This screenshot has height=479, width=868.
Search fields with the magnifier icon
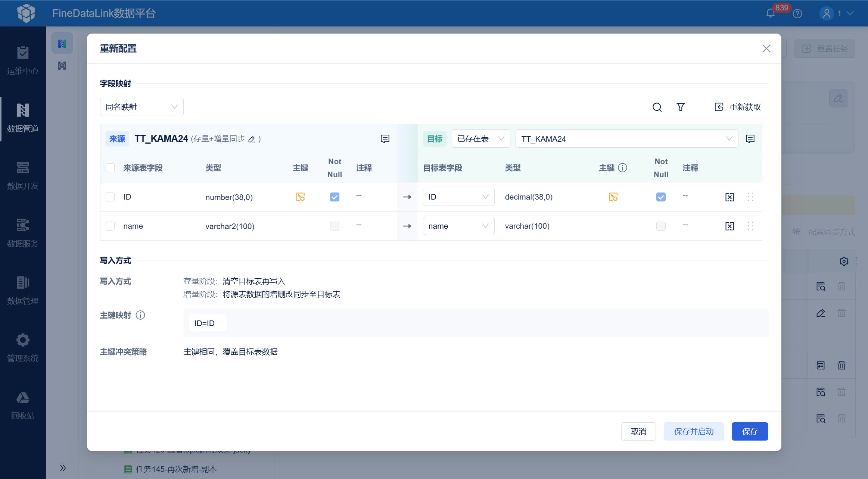click(657, 107)
